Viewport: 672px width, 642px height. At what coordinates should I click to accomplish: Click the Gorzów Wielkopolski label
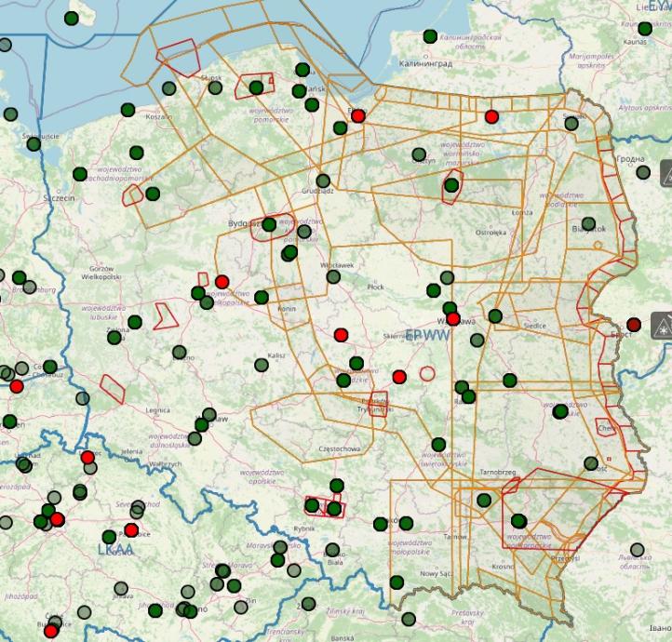click(x=101, y=273)
